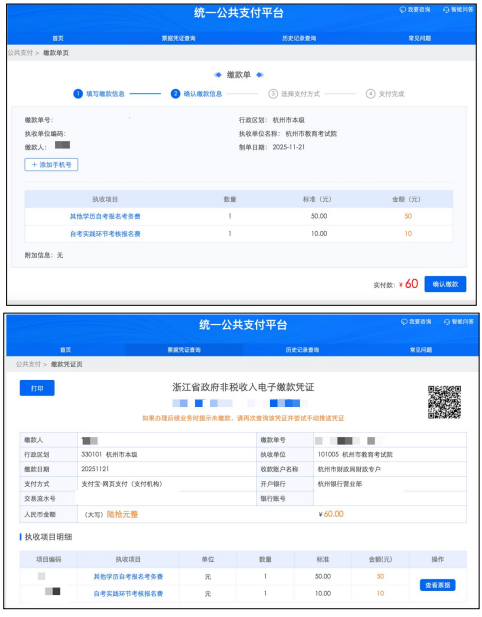Click the 查看票据 button
The width and height of the screenshot is (482, 617).
pos(438,585)
